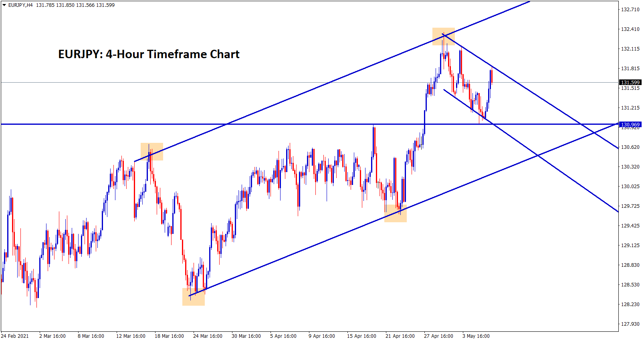The width and height of the screenshot is (644, 341).
Task: Select the '2 Mar 16:00' time axis label
Action: [52, 336]
